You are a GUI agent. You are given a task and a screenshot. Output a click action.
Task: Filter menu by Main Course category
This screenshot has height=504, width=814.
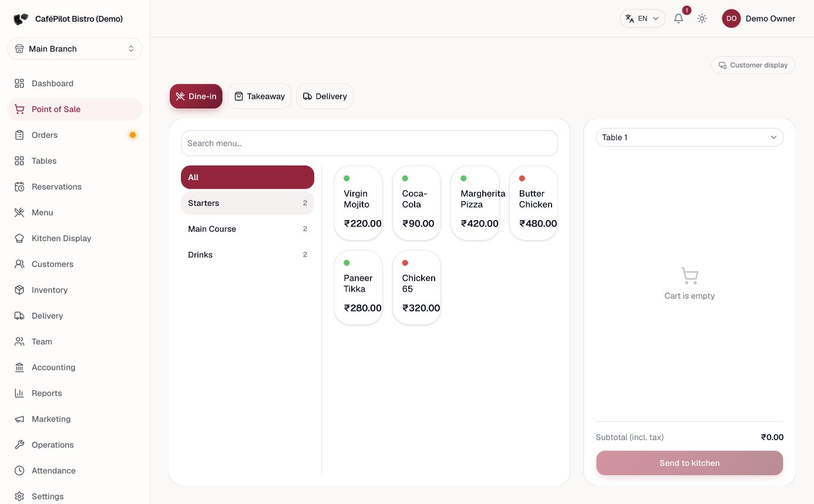pos(247,229)
